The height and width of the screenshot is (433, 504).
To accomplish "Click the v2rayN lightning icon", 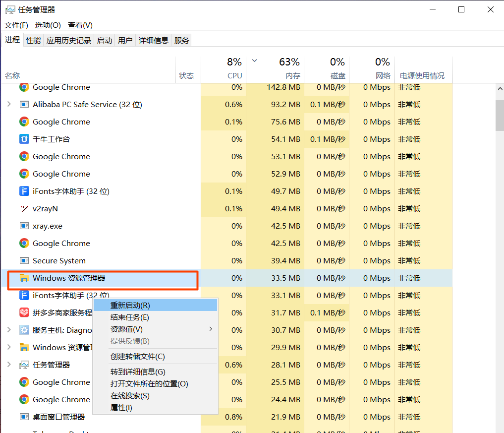I will 24,208.
